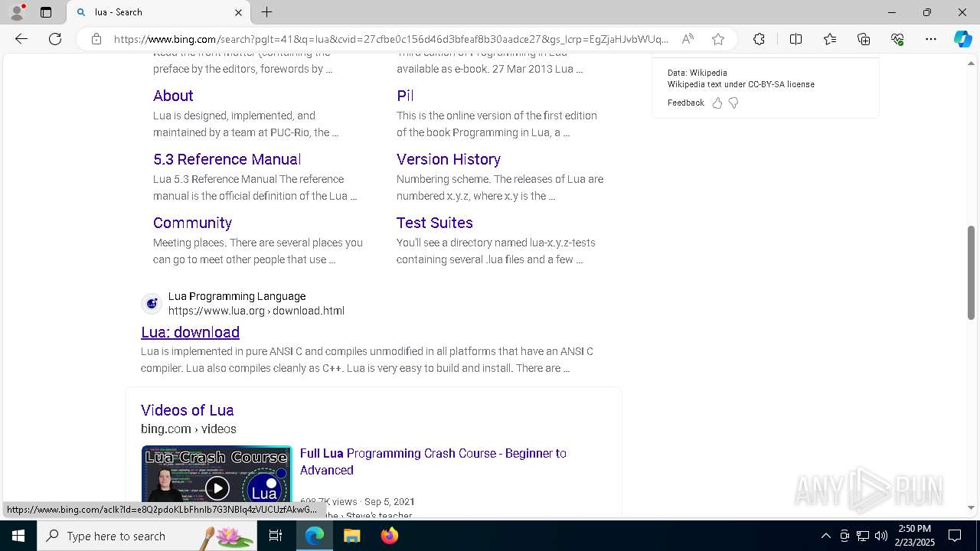The height and width of the screenshot is (551, 980).
Task: Open the Pil link
Action: point(405,96)
